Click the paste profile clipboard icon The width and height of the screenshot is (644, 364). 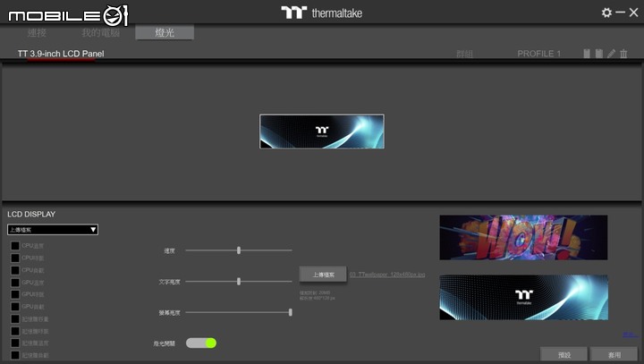coord(599,54)
